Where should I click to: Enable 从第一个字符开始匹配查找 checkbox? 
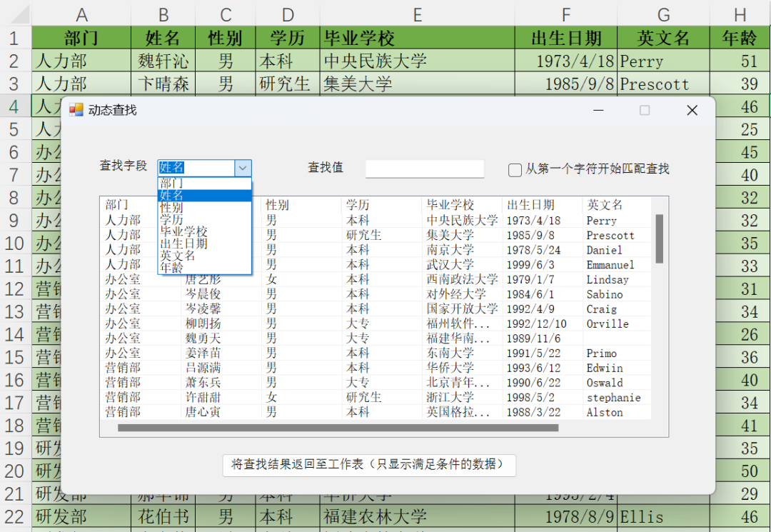(x=515, y=170)
